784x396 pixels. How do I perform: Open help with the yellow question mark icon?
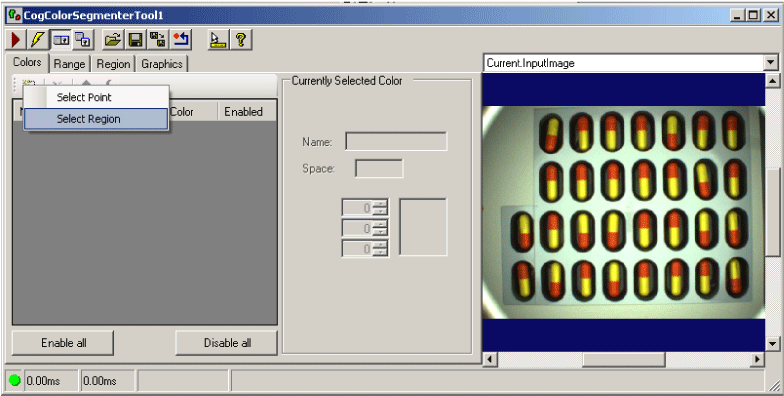tap(240, 40)
